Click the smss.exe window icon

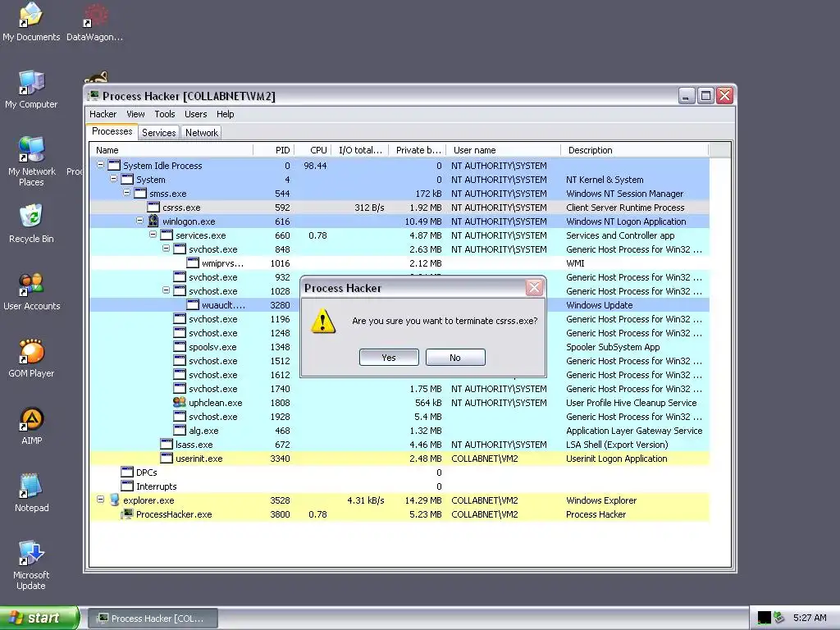(x=140, y=194)
